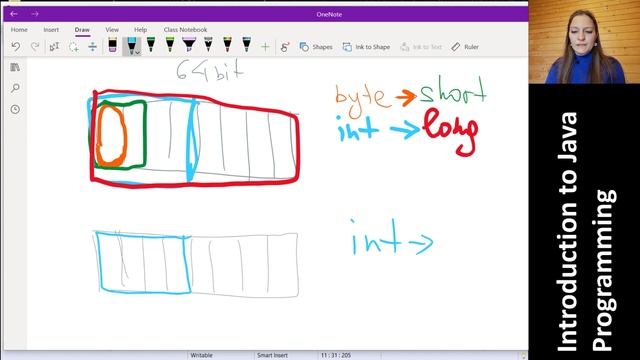Click the back arrow in the title bar
640x360 pixels.
(14, 14)
